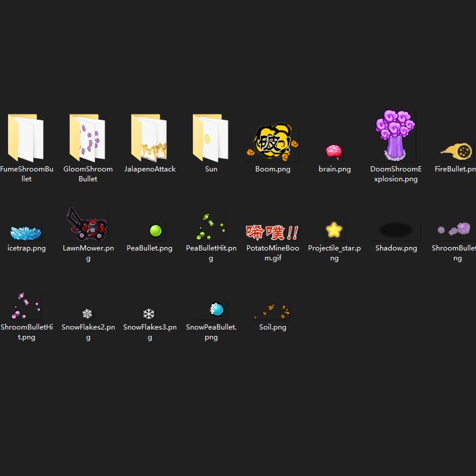
Task: Open the Sun folder
Action: (210, 138)
